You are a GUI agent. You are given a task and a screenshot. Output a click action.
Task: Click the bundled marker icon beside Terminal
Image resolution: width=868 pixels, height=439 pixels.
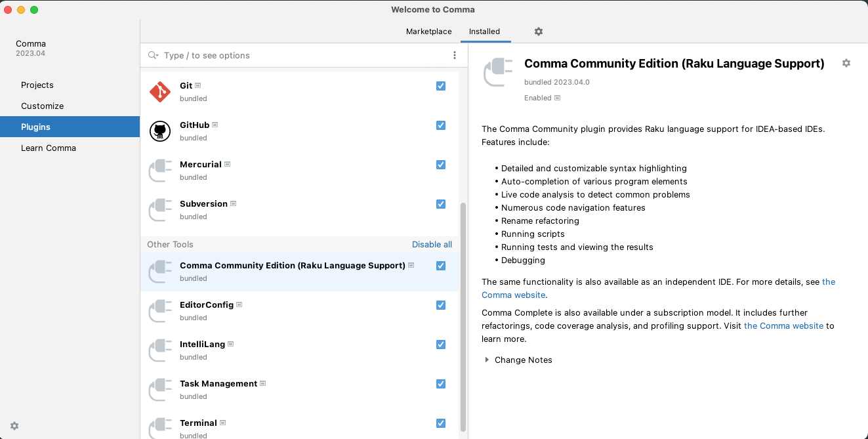[223, 423]
